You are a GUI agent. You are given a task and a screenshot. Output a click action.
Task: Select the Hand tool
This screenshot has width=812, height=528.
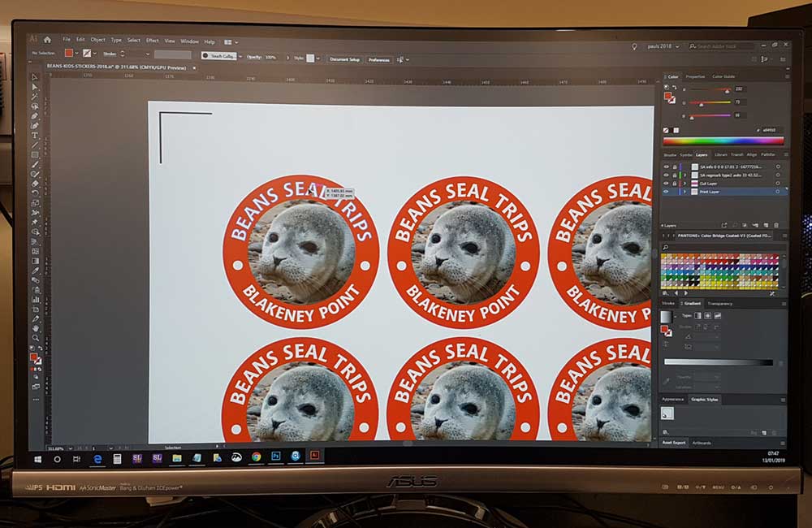[x=35, y=328]
